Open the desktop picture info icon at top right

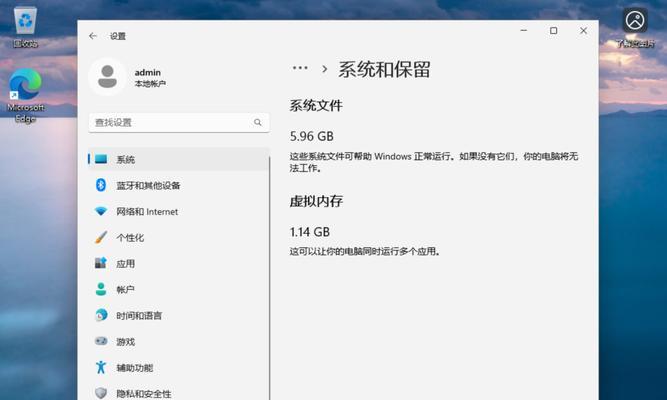pyautogui.click(x=635, y=26)
